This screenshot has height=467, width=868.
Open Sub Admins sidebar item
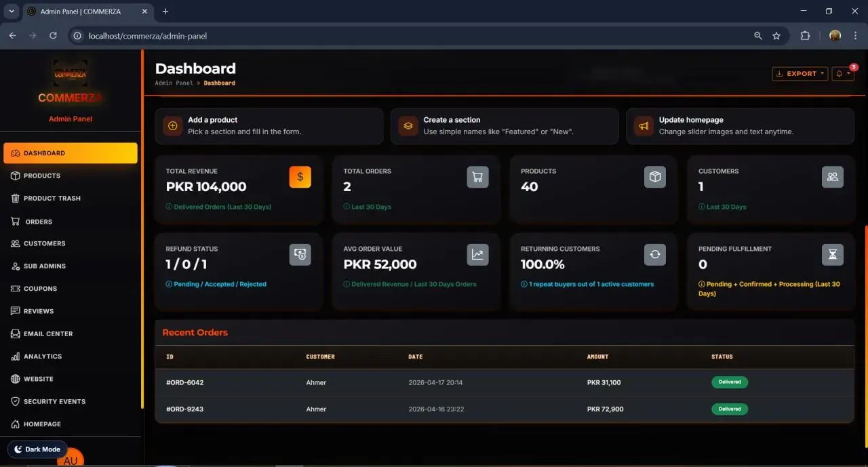tap(71, 266)
